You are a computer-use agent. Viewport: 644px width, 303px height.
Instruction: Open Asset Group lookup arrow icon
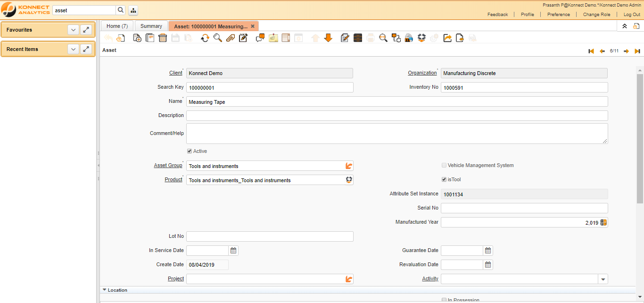(x=349, y=166)
